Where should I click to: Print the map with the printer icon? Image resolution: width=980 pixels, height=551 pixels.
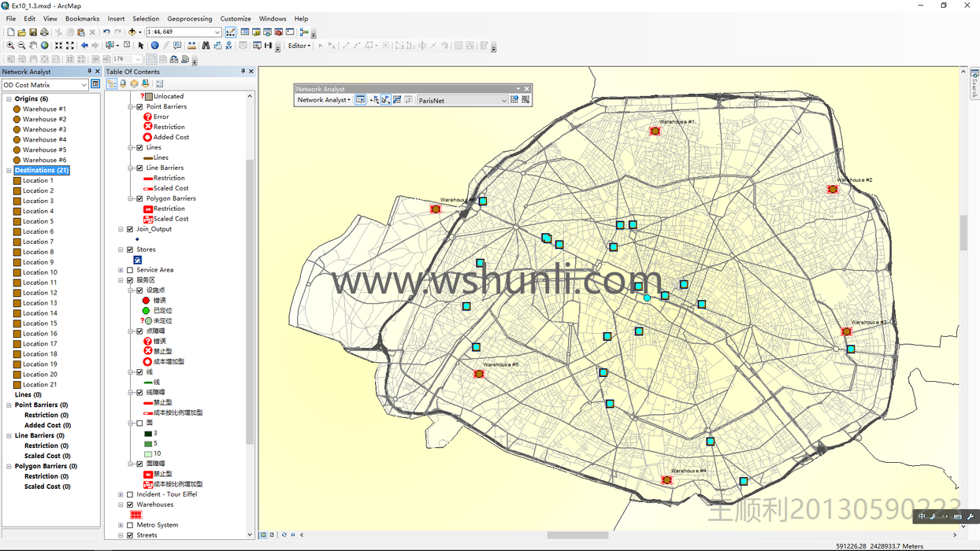[x=44, y=32]
